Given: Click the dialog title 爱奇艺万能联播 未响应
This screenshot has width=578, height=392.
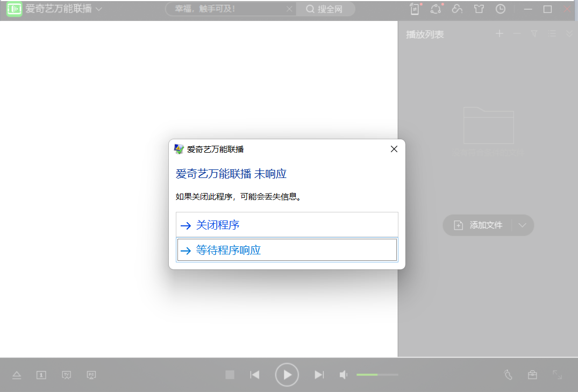Looking at the screenshot, I should [231, 174].
